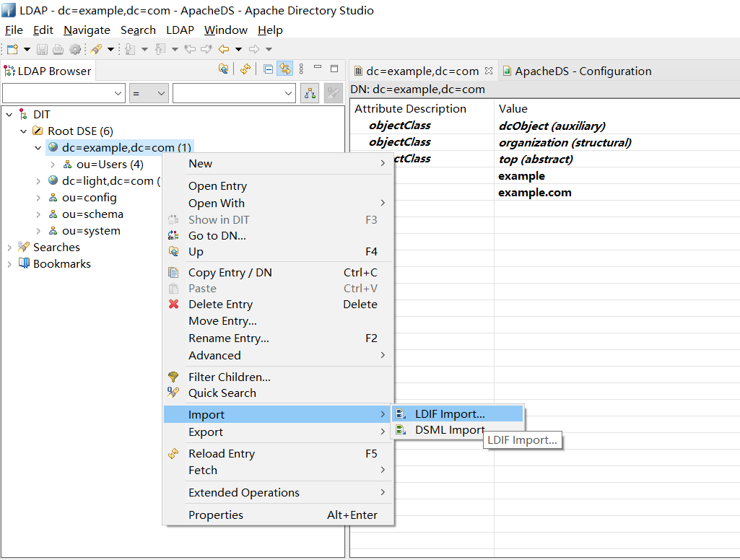Open the View Menu three-dots icon

tap(301, 69)
